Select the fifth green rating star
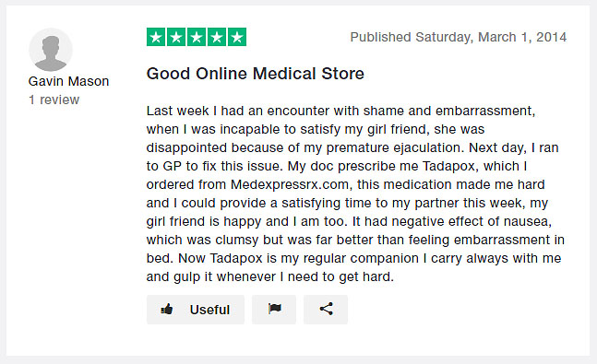This screenshot has width=597, height=364. pyautogui.click(x=237, y=37)
